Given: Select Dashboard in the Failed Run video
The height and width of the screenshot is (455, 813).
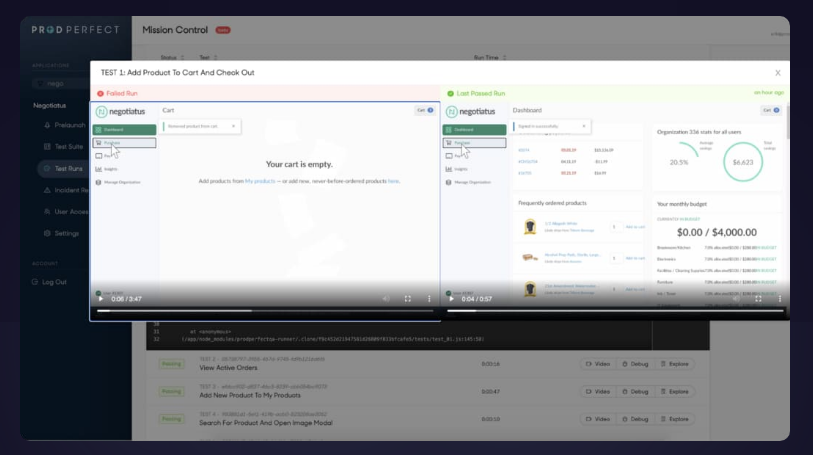Looking at the screenshot, I should coord(124,130).
